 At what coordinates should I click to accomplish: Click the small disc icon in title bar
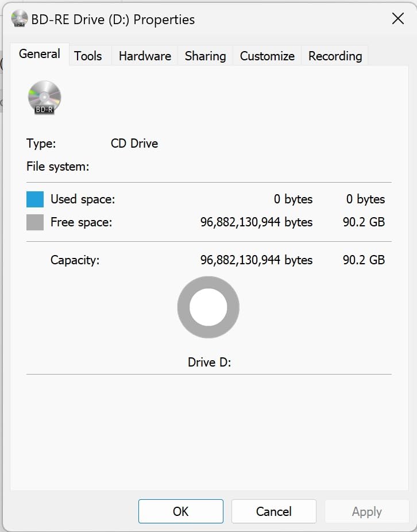(19, 19)
